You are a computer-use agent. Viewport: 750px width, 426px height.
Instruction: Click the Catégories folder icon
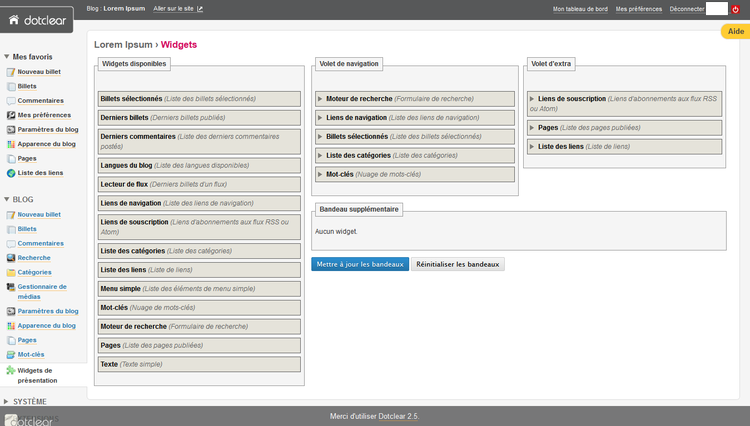tap(11, 272)
